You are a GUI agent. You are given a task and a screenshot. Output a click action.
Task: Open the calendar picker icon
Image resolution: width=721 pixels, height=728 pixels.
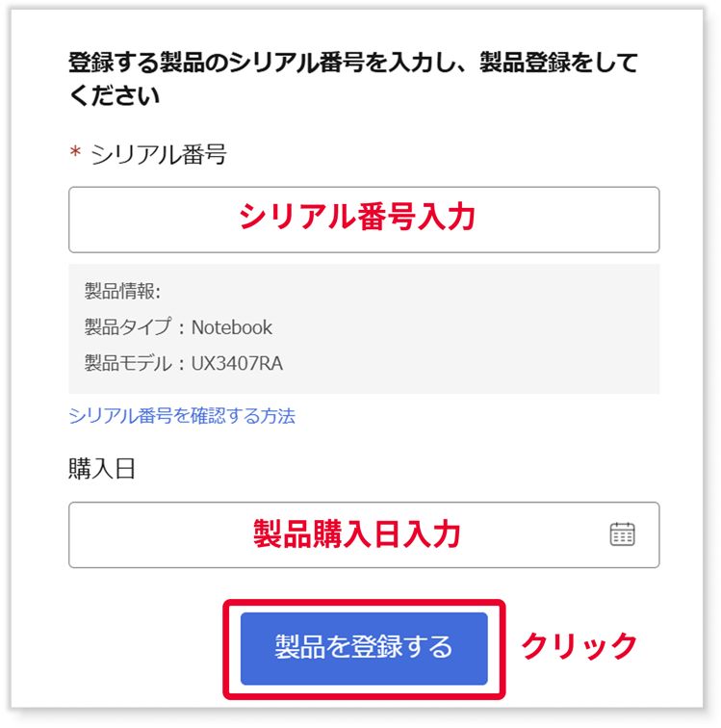622,534
